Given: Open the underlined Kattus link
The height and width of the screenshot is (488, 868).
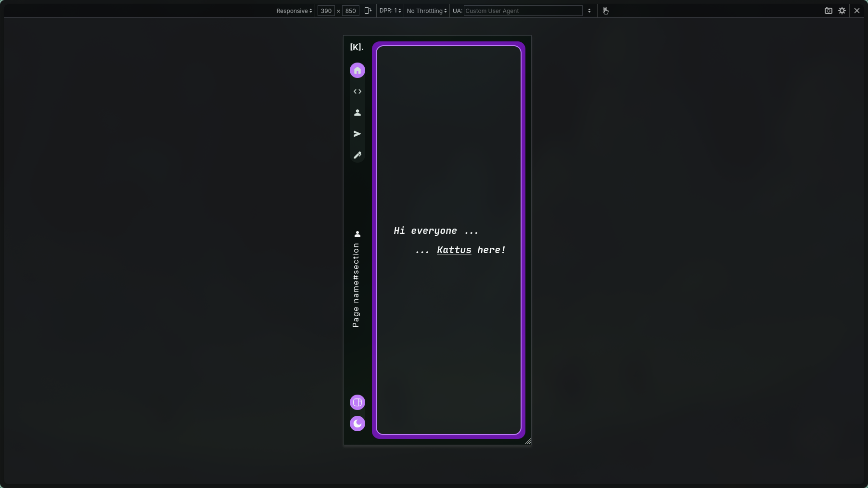Looking at the screenshot, I should (x=454, y=250).
